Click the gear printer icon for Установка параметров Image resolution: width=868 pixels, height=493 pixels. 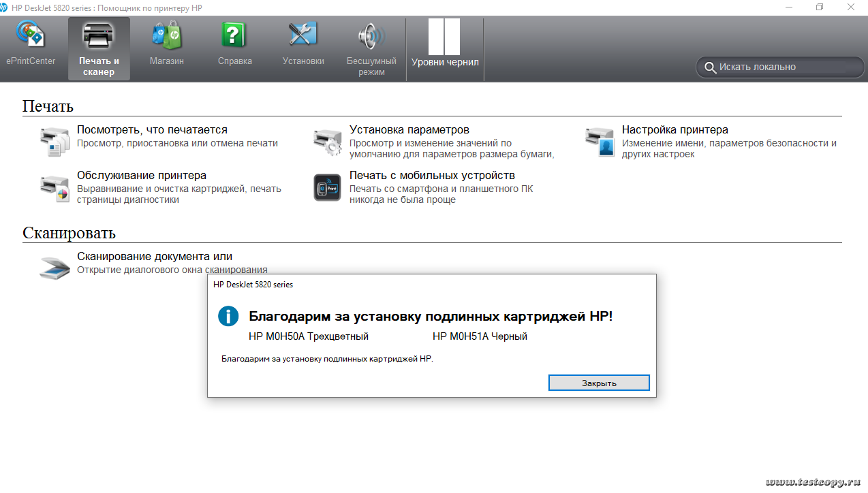pyautogui.click(x=328, y=141)
